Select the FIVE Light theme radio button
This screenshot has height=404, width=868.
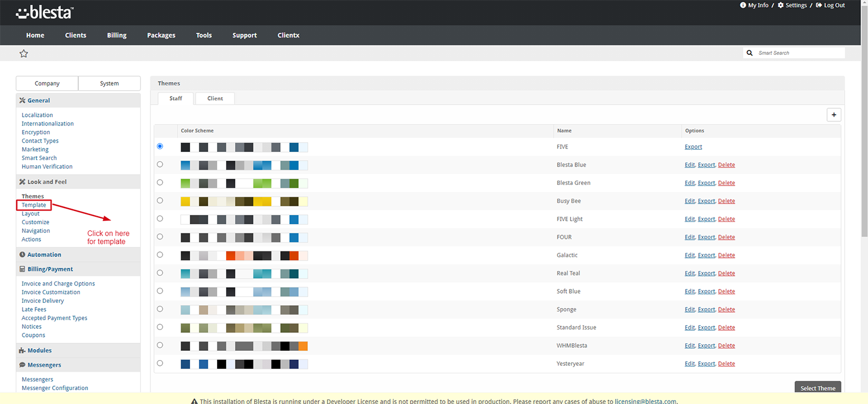point(160,218)
